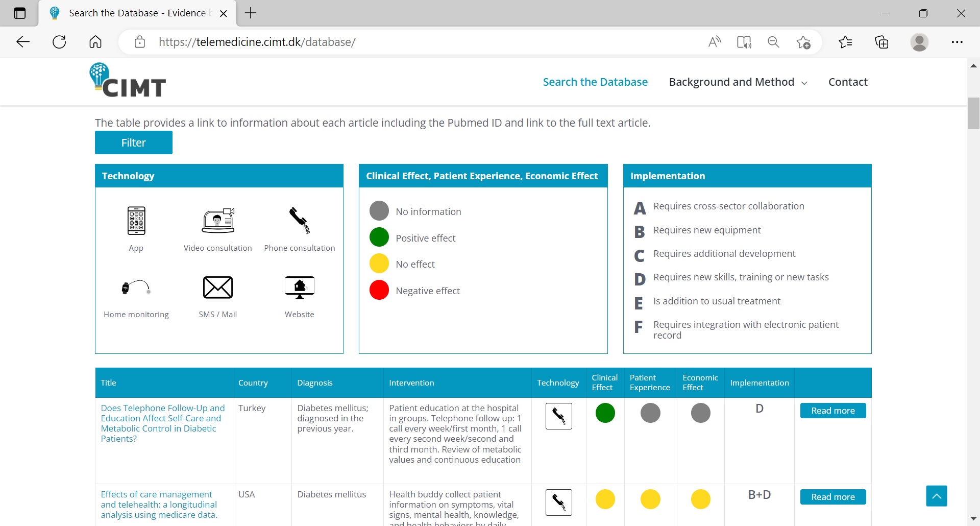Click the address bar URL
980x526 pixels.
tap(257, 42)
